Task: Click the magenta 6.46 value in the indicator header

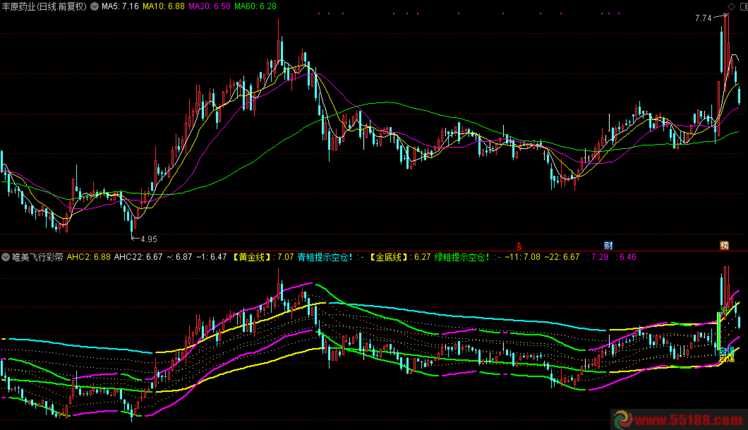Action: (x=627, y=257)
